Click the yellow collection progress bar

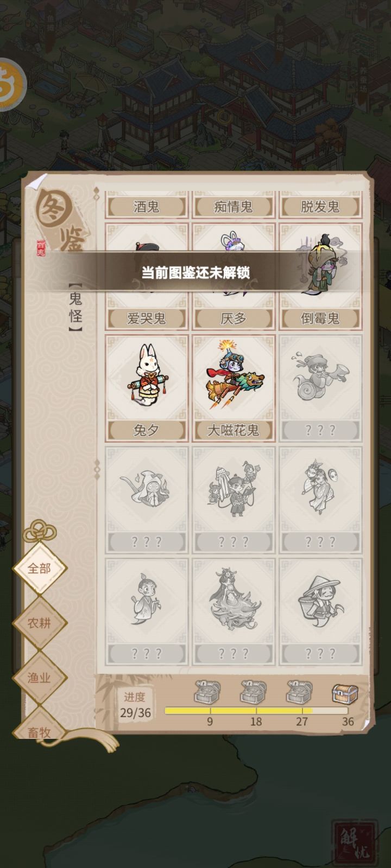click(x=256, y=711)
